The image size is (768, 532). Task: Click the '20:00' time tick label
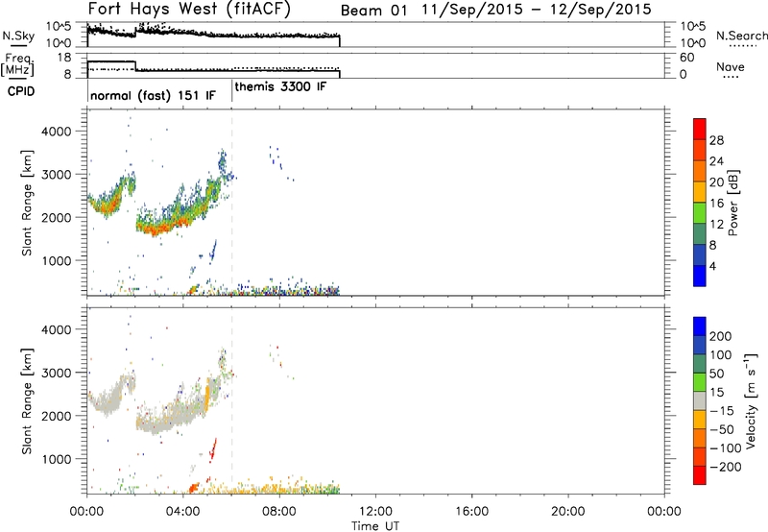568,512
